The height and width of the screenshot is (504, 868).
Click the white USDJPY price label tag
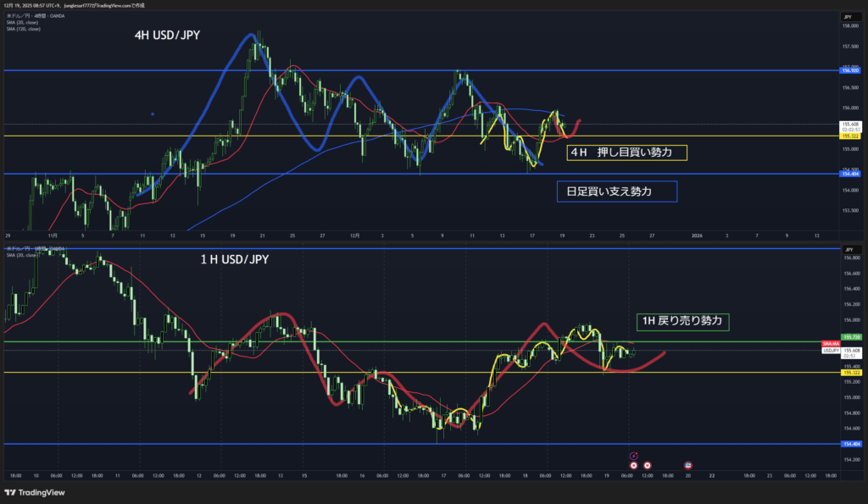(830, 349)
